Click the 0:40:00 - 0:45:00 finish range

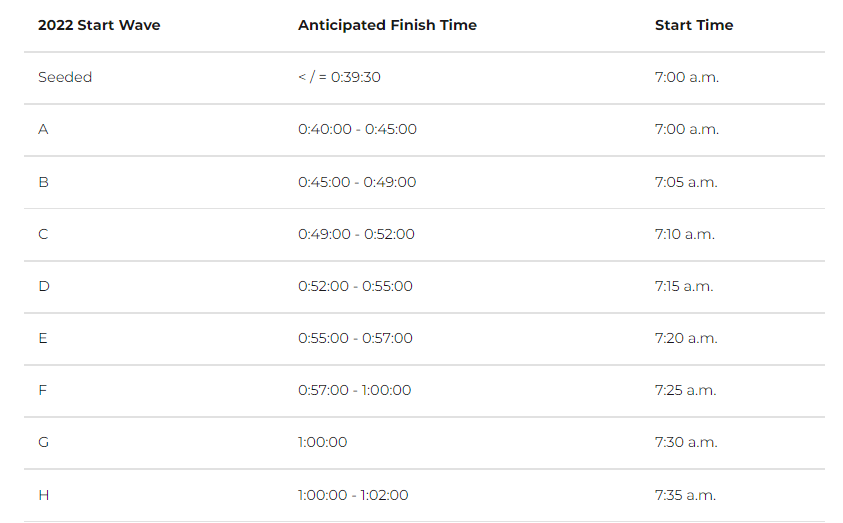pyautogui.click(x=358, y=129)
